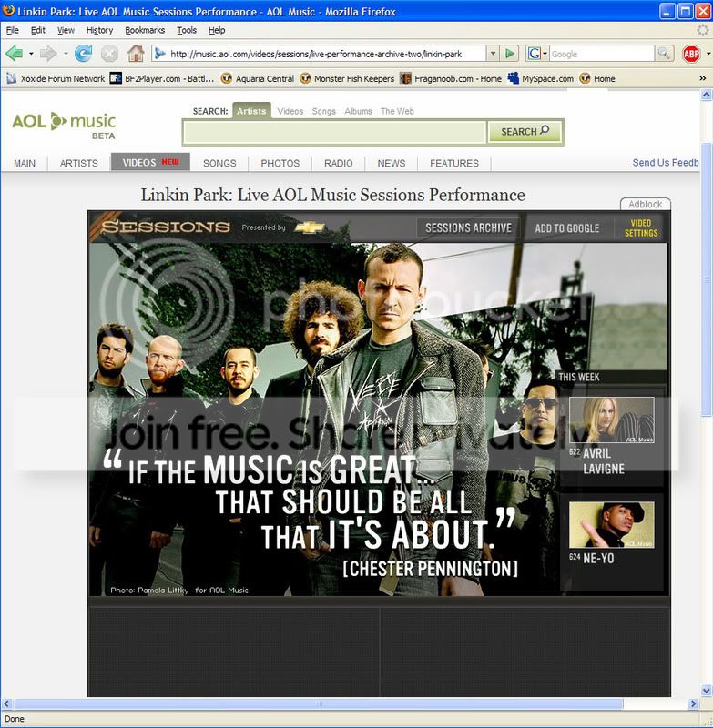Click the browser Back arrow button
The image size is (713, 728).
(14, 54)
